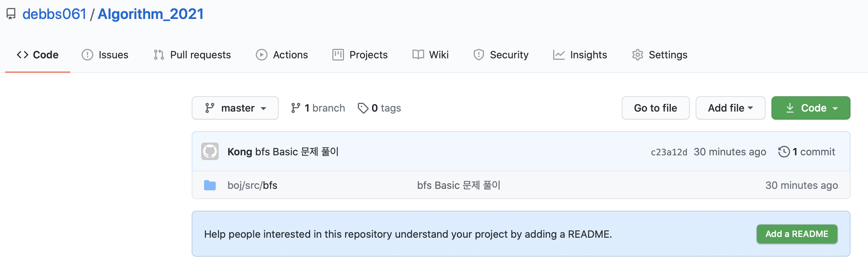Viewport: 868px width, 280px height.
Task: Open the Projects tab
Action: (360, 55)
